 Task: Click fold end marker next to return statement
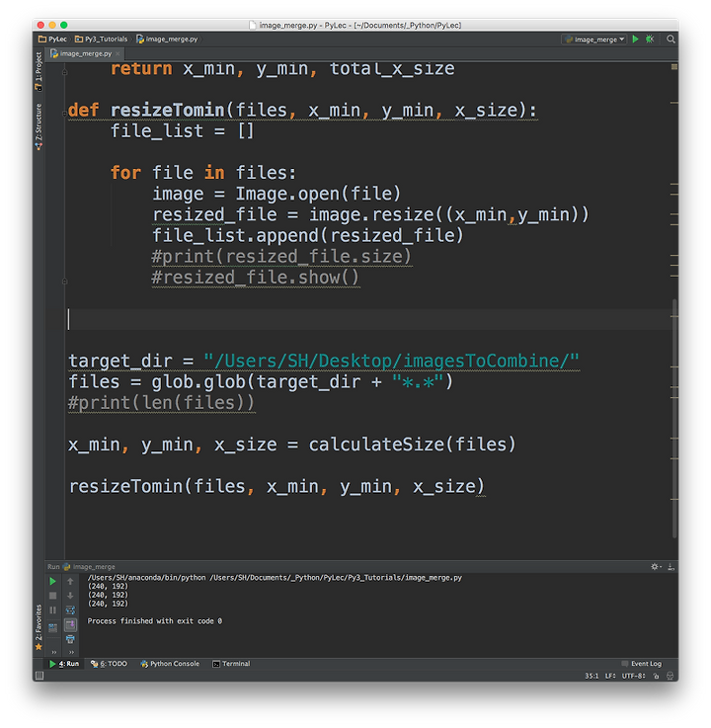pos(64,71)
